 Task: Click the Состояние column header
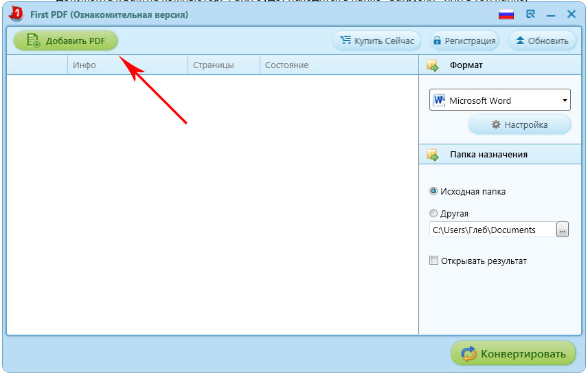(287, 65)
